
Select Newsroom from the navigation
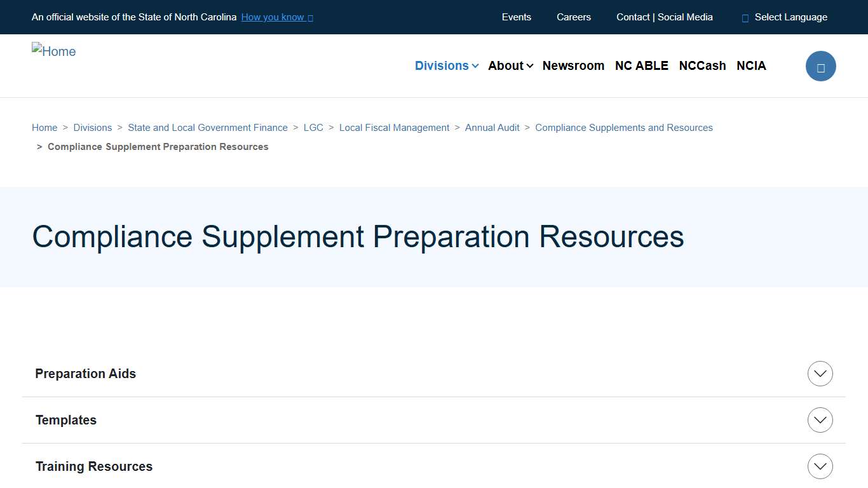tap(573, 65)
